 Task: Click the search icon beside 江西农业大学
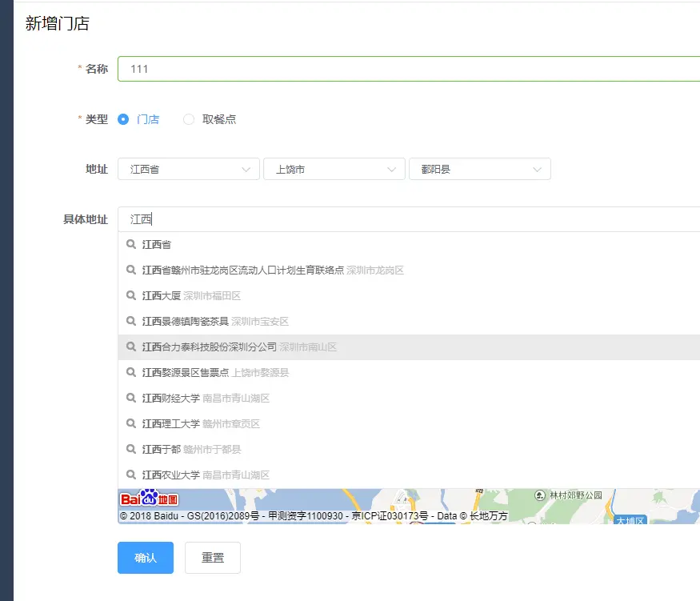pos(130,475)
